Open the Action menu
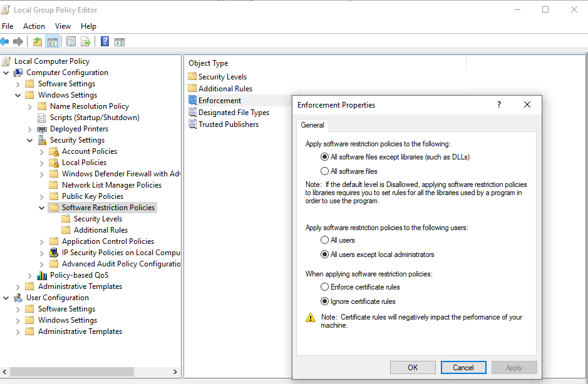 pos(34,26)
